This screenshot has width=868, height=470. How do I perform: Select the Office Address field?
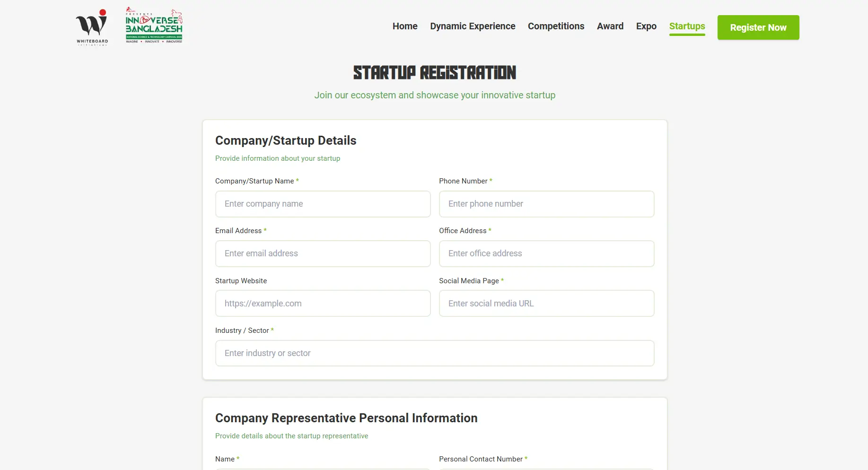tap(546, 253)
